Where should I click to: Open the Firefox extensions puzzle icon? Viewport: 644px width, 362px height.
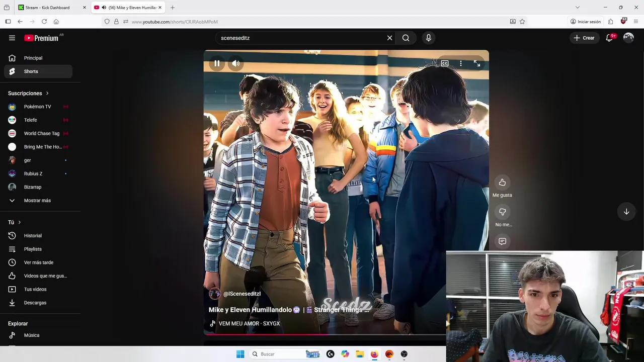pyautogui.click(x=610, y=22)
